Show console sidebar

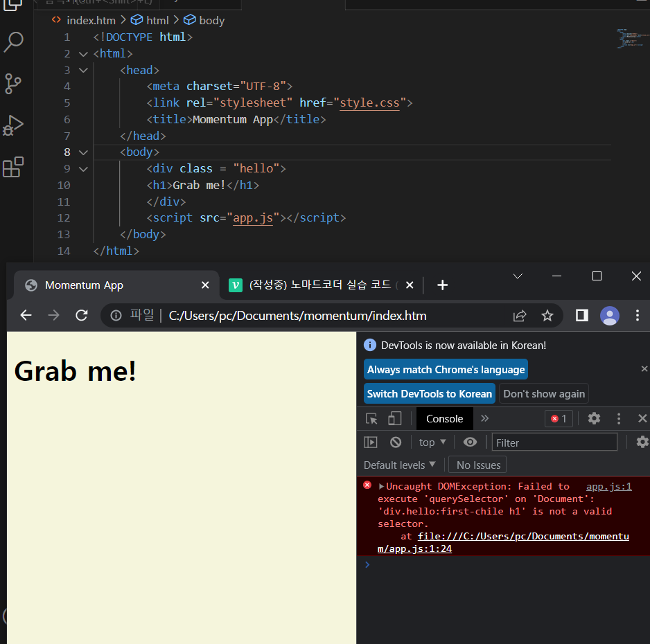[371, 442]
